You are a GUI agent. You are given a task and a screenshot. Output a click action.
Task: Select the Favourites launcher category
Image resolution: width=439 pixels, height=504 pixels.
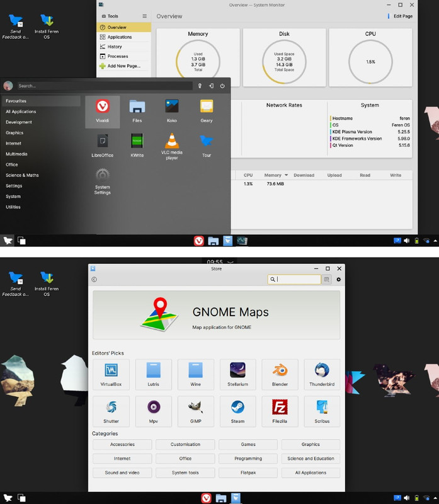tap(41, 101)
